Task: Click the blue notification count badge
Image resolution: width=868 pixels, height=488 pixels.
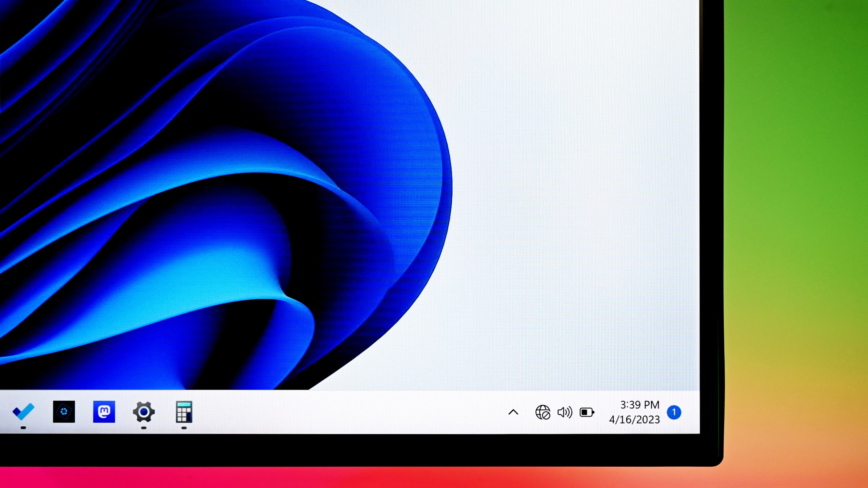Action: pyautogui.click(x=674, y=412)
